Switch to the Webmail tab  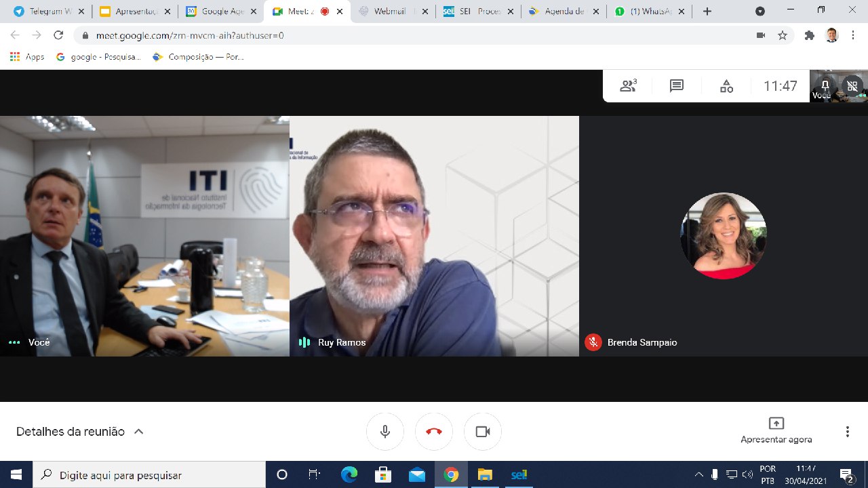(x=393, y=11)
